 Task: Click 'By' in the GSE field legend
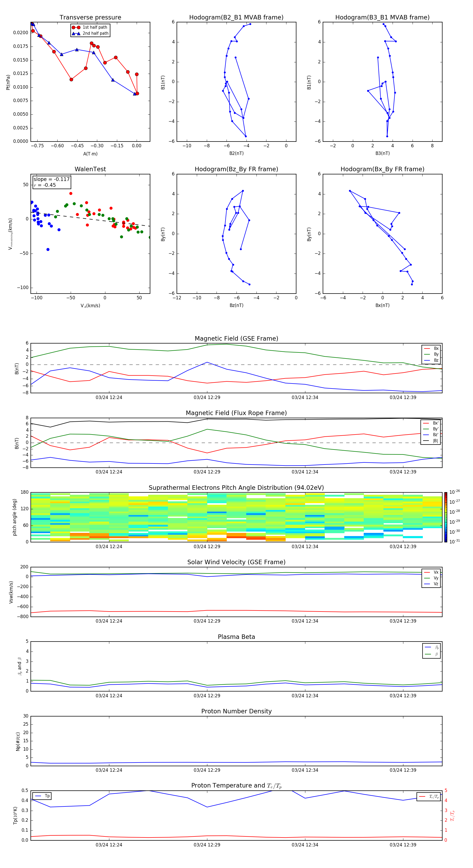tap(436, 355)
